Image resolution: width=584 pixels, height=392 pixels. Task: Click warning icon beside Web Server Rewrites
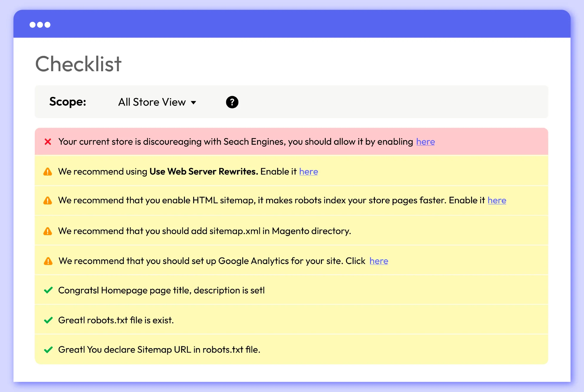(x=48, y=172)
